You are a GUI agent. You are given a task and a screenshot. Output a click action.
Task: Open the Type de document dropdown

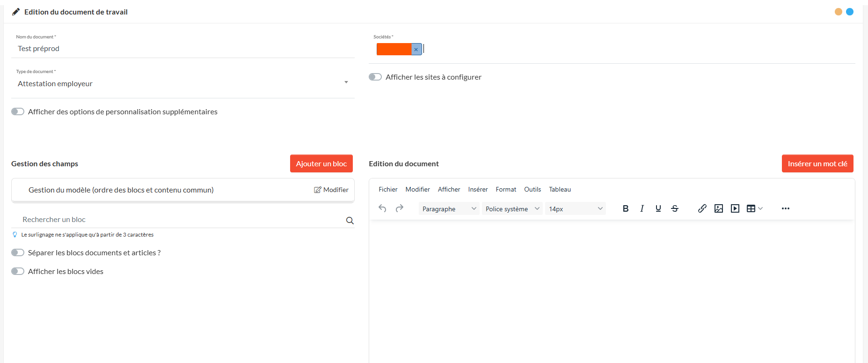click(x=182, y=83)
